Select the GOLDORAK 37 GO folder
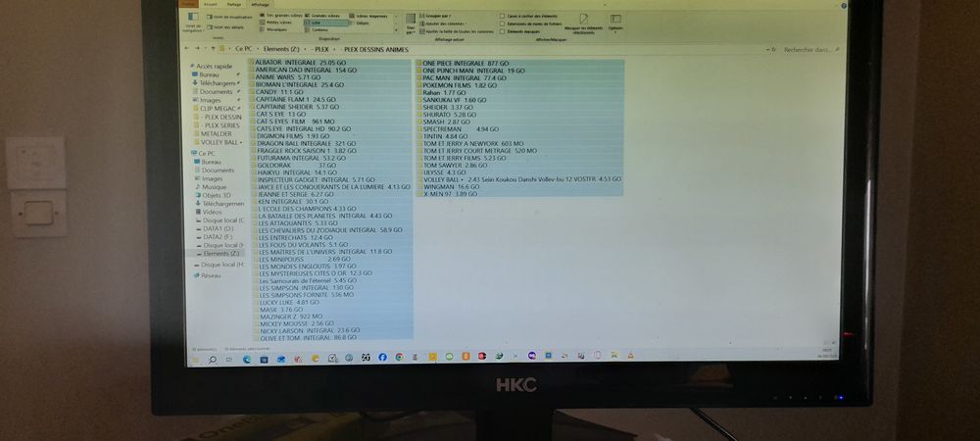This screenshot has height=441, width=980. click(x=295, y=166)
